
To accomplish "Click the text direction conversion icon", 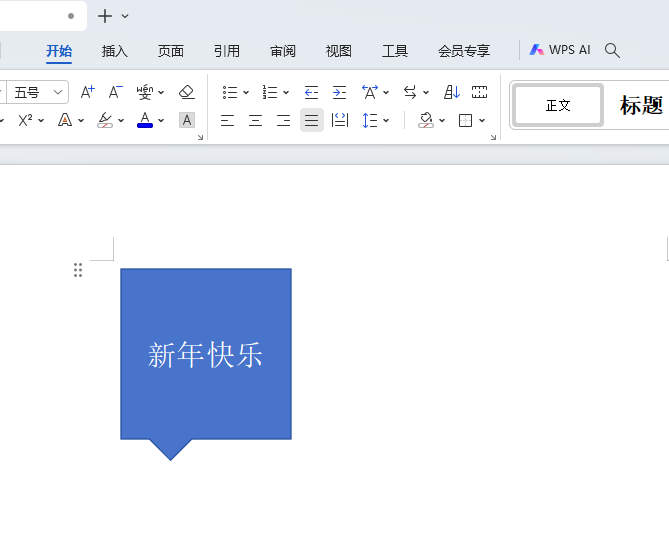I will [410, 92].
